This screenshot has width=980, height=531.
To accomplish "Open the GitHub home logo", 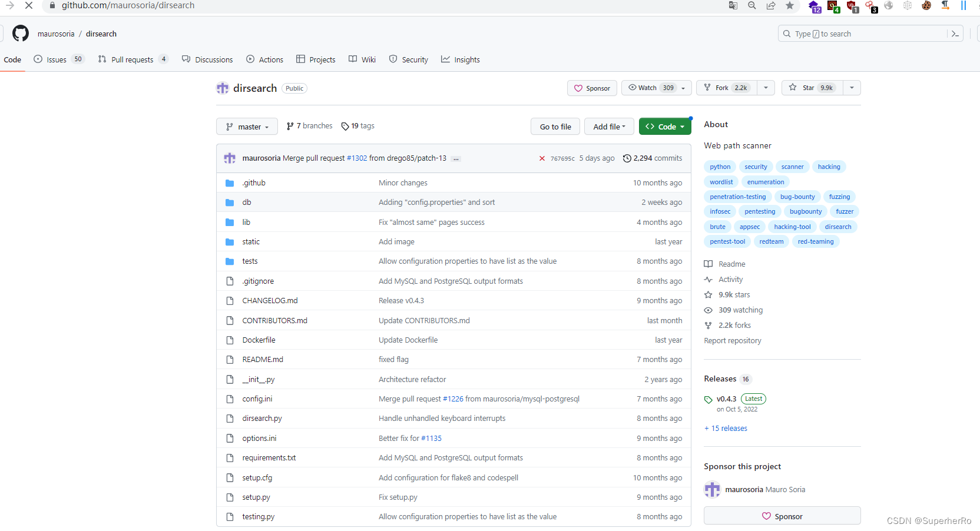I will (21, 34).
